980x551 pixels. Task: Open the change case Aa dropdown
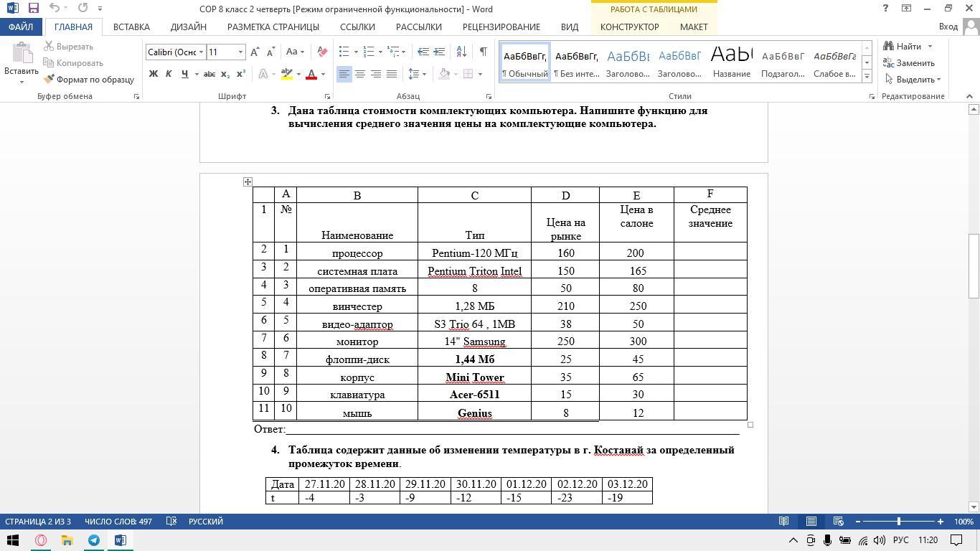click(x=295, y=52)
